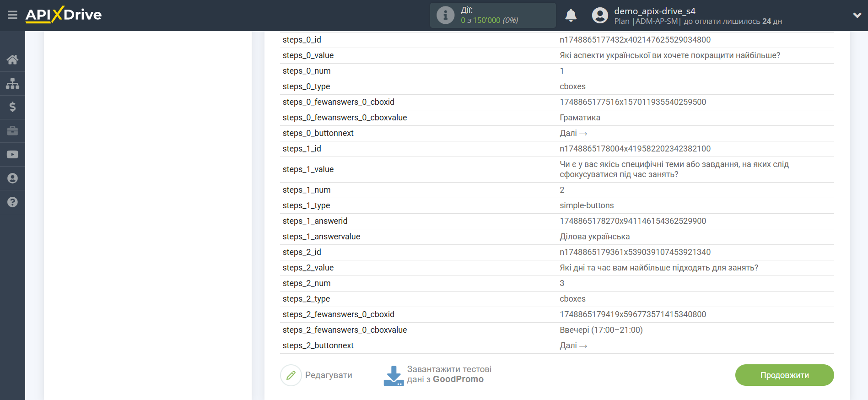
Task: Open the connections diagram sidebar icon
Action: click(12, 83)
